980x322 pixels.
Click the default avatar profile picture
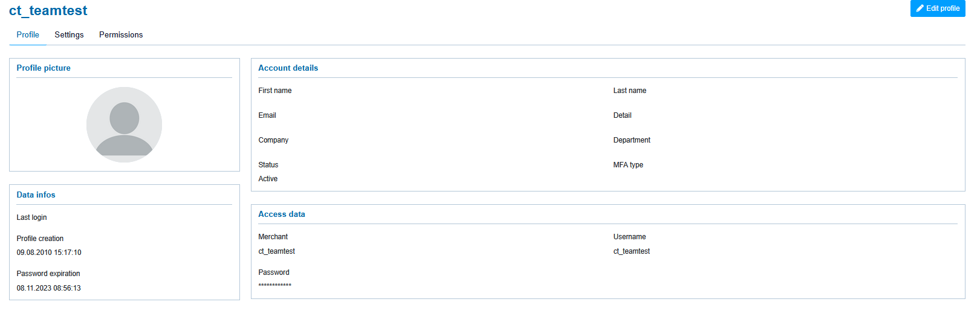point(124,124)
